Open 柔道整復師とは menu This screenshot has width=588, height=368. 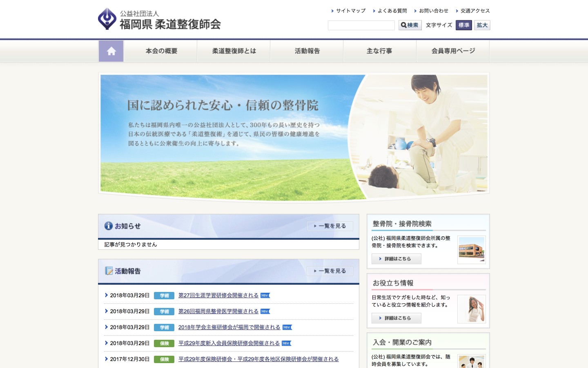[234, 51]
